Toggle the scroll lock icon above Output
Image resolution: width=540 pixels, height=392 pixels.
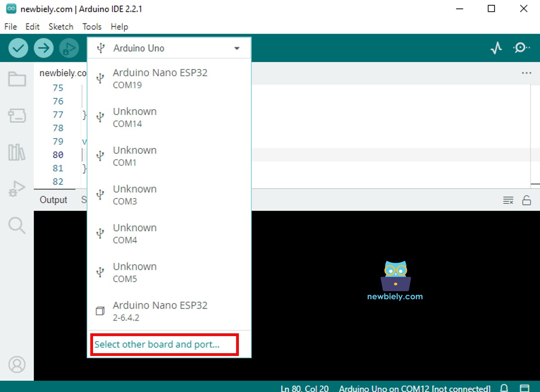[x=527, y=200]
